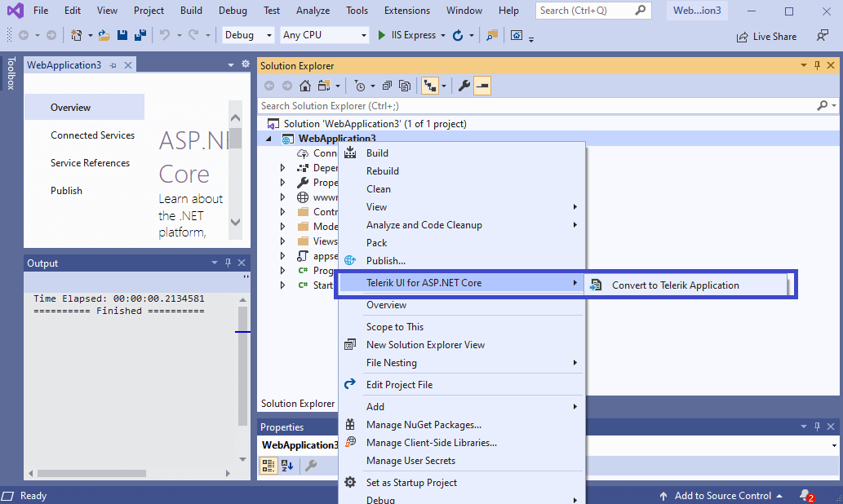Open the Debug configuration dropdown

(x=247, y=35)
